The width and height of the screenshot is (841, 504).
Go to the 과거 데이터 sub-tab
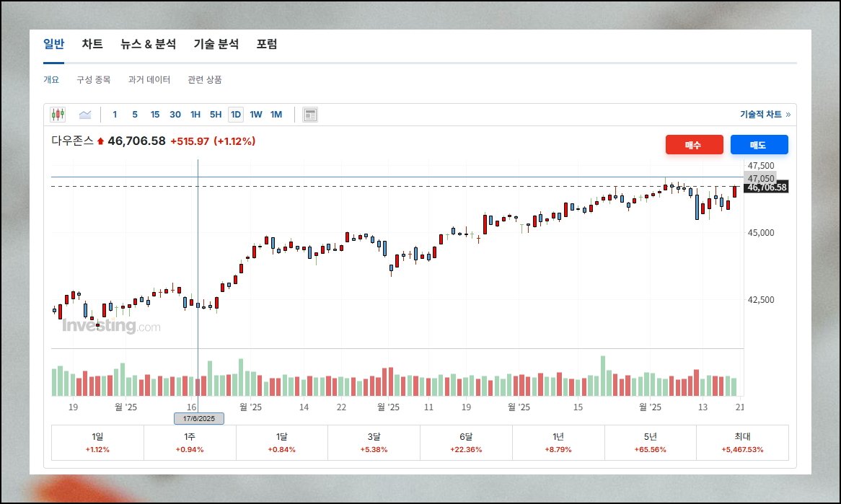coord(149,79)
